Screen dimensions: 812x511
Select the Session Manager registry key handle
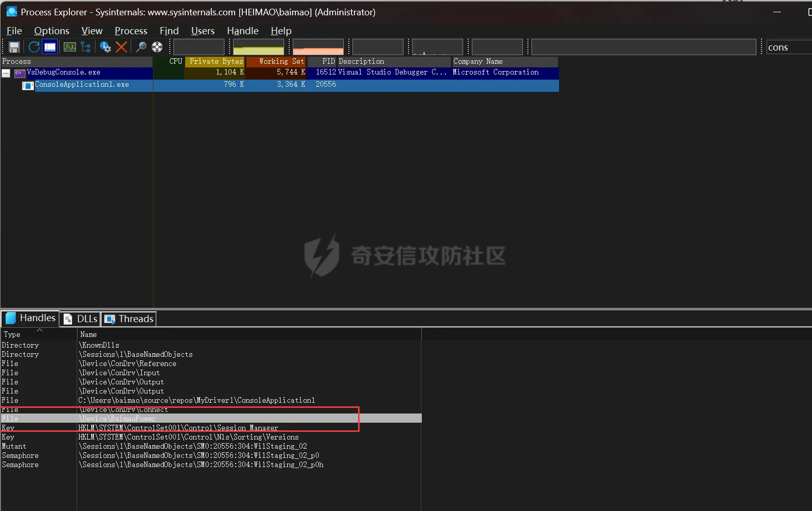(211, 428)
